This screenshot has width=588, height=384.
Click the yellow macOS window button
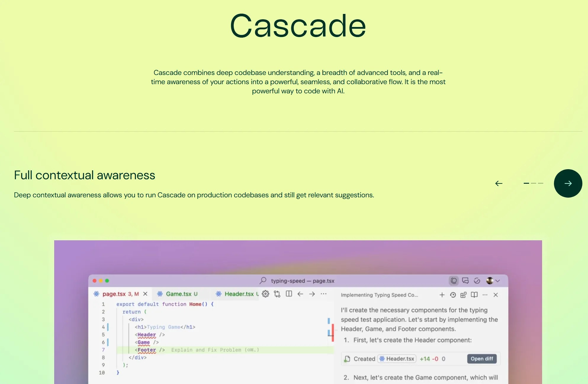[x=101, y=281]
